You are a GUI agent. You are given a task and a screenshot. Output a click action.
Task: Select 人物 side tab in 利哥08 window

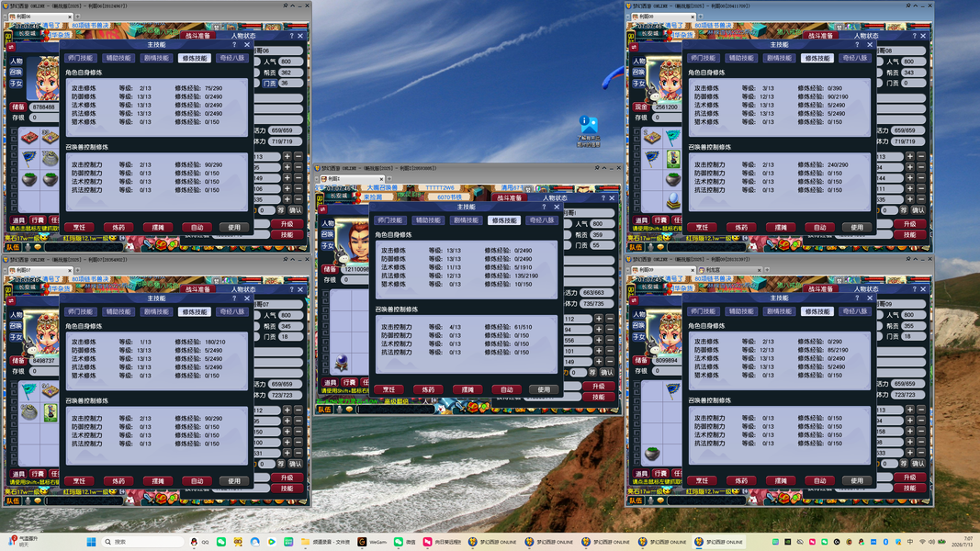click(x=638, y=62)
